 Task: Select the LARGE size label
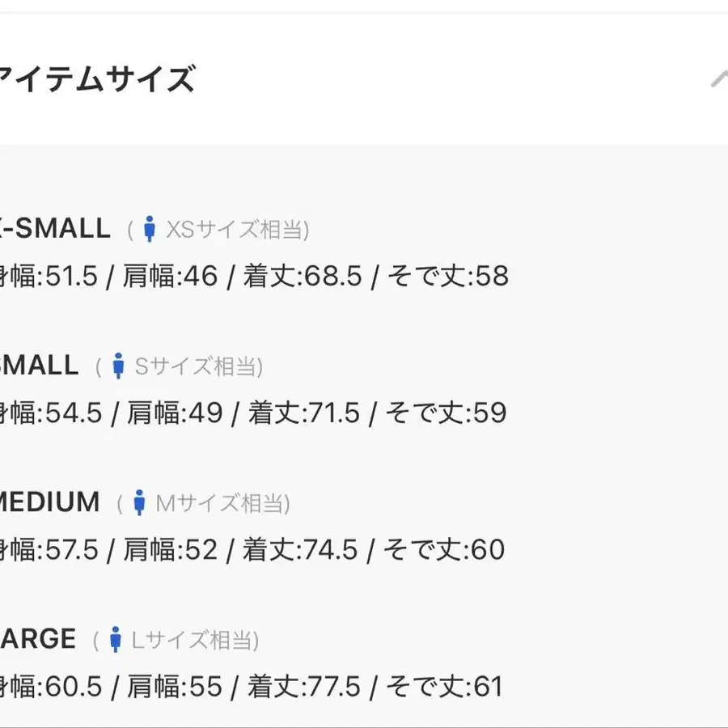coord(37,639)
